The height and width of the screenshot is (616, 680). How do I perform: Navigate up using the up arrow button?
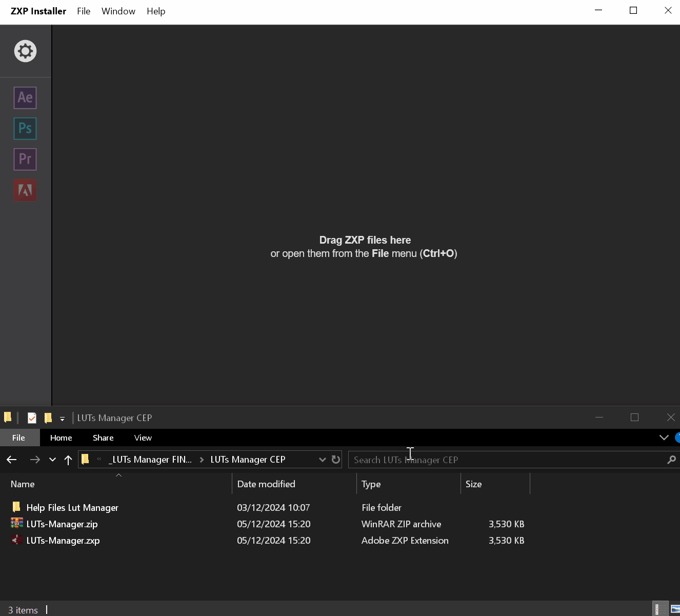point(68,459)
